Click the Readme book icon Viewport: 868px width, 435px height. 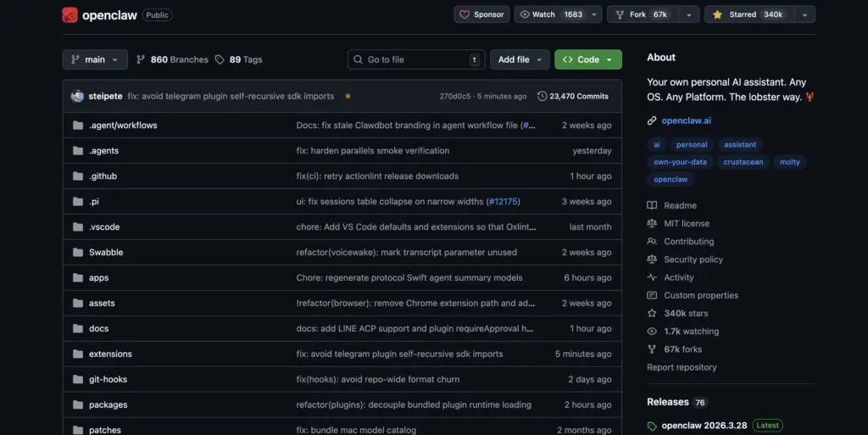652,205
